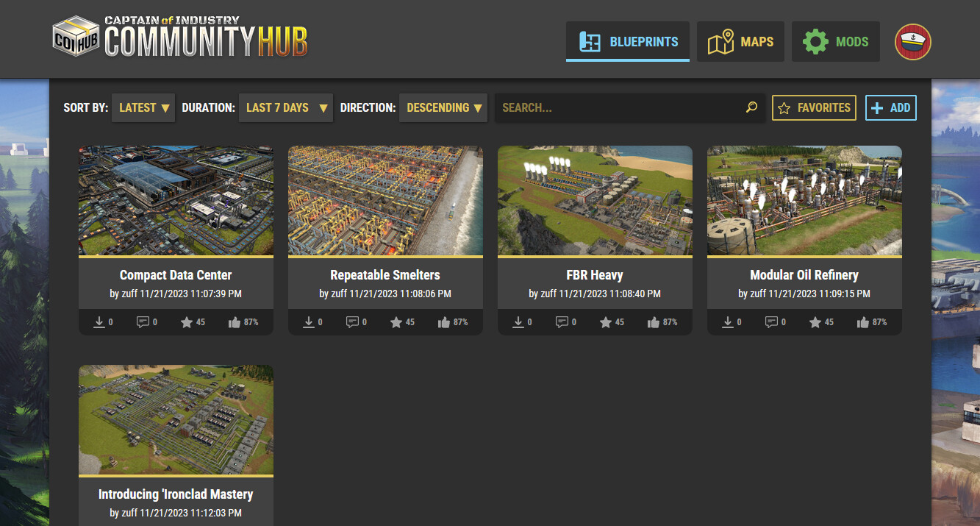Click the Add blueprint button
Screen dimensions: 980x526
point(891,107)
